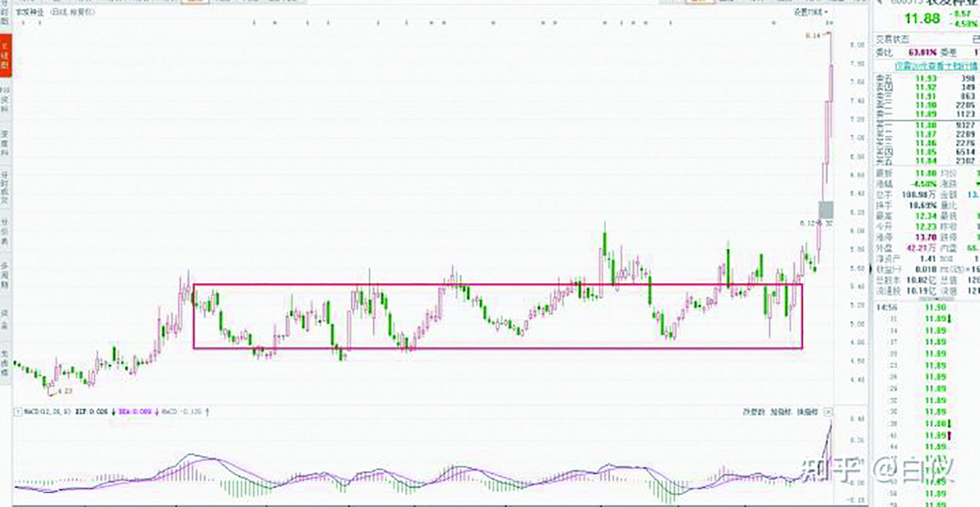Viewport: 980px width, 507px height.
Task: Click the gray candle at chart breakout gap
Action: (826, 210)
